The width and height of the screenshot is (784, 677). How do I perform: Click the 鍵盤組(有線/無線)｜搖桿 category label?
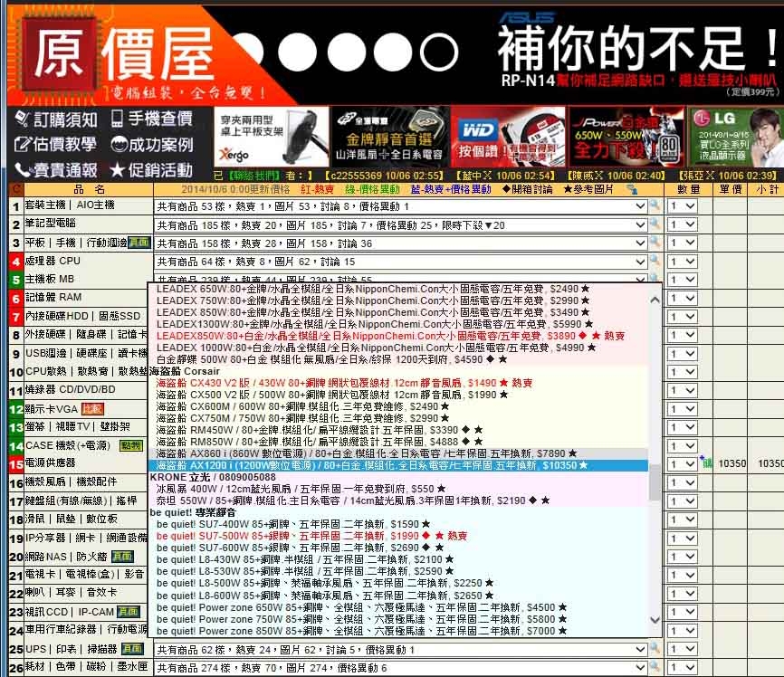(81, 501)
